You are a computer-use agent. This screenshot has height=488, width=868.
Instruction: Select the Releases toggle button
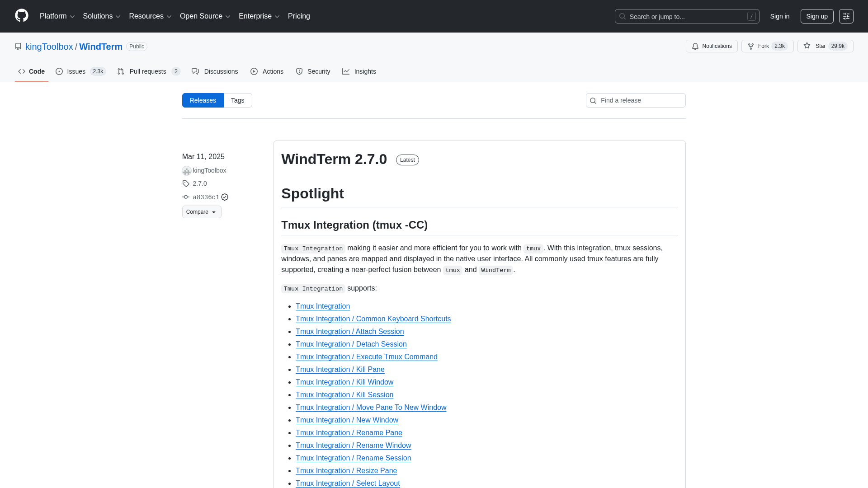pyautogui.click(x=203, y=100)
